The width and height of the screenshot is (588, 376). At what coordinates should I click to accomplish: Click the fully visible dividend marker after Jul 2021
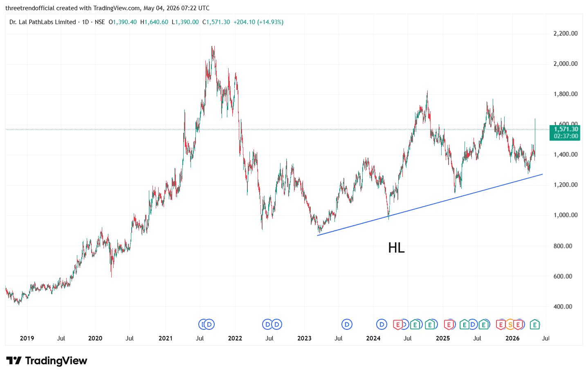point(209,325)
